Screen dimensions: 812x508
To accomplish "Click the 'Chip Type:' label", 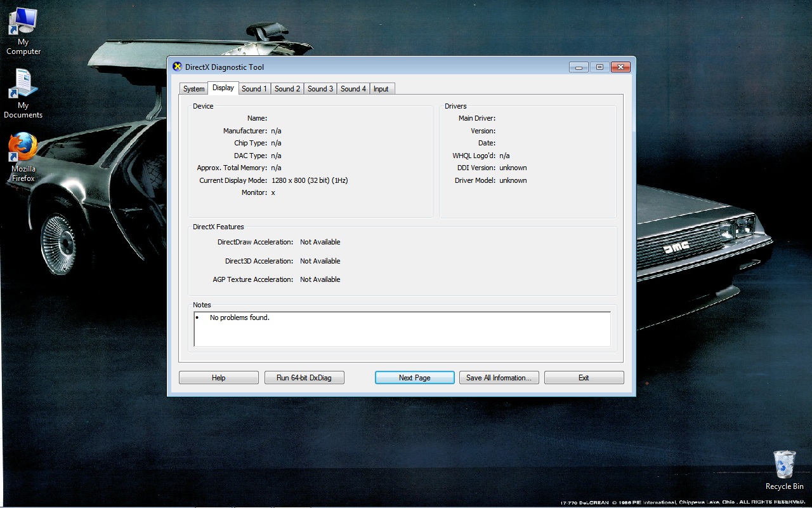I will click(x=251, y=143).
